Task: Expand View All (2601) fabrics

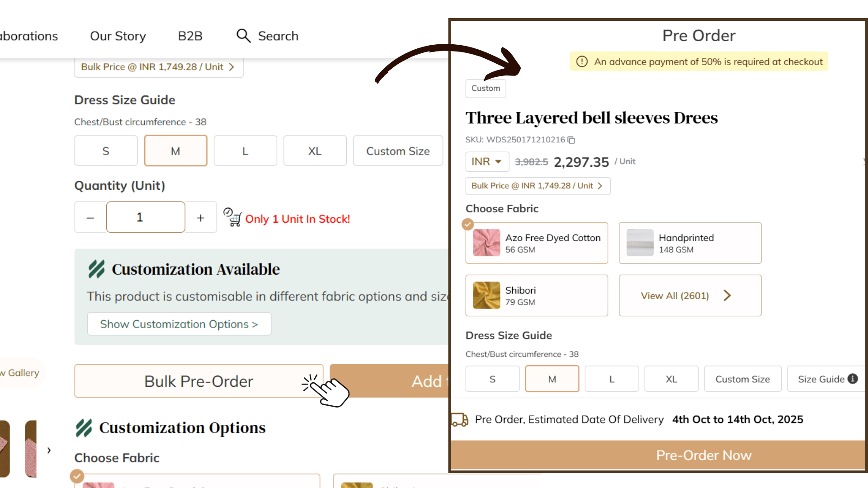Action: pos(689,296)
